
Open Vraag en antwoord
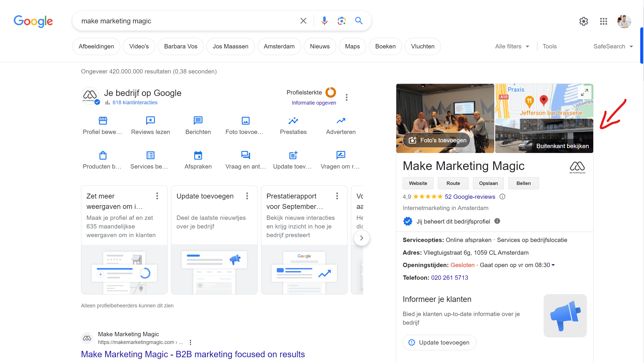click(x=245, y=160)
